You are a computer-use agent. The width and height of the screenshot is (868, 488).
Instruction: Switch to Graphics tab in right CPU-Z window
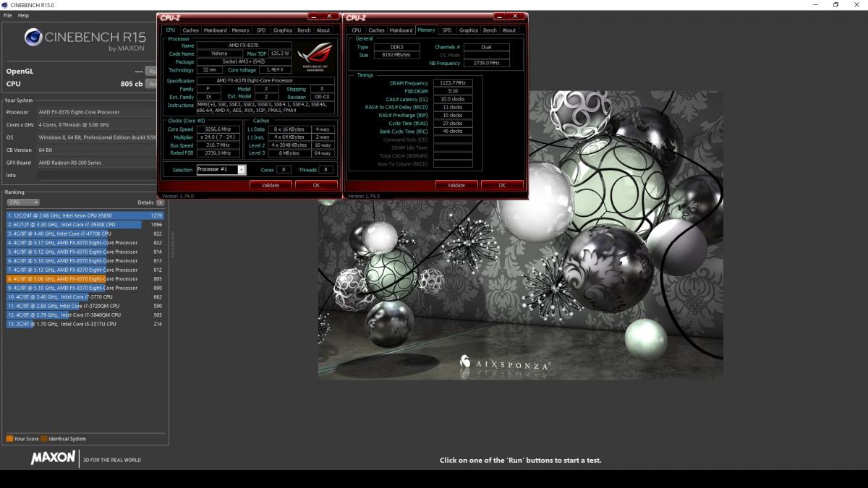click(469, 30)
